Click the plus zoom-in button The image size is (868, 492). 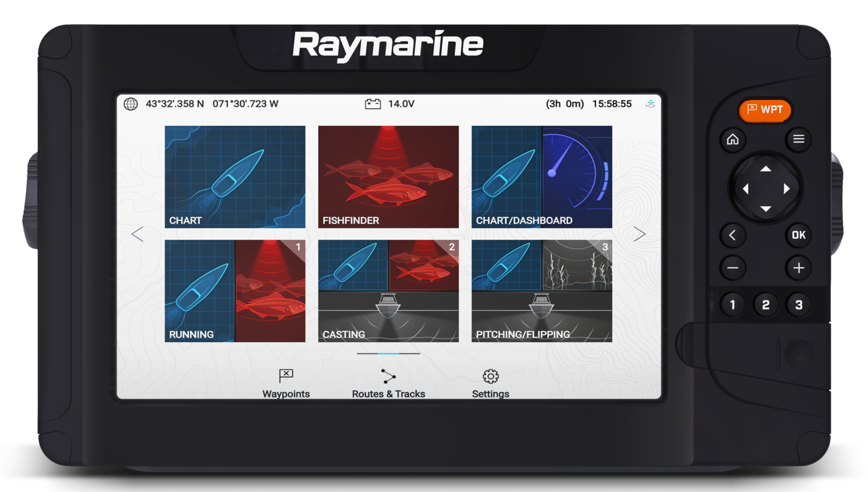(x=798, y=268)
